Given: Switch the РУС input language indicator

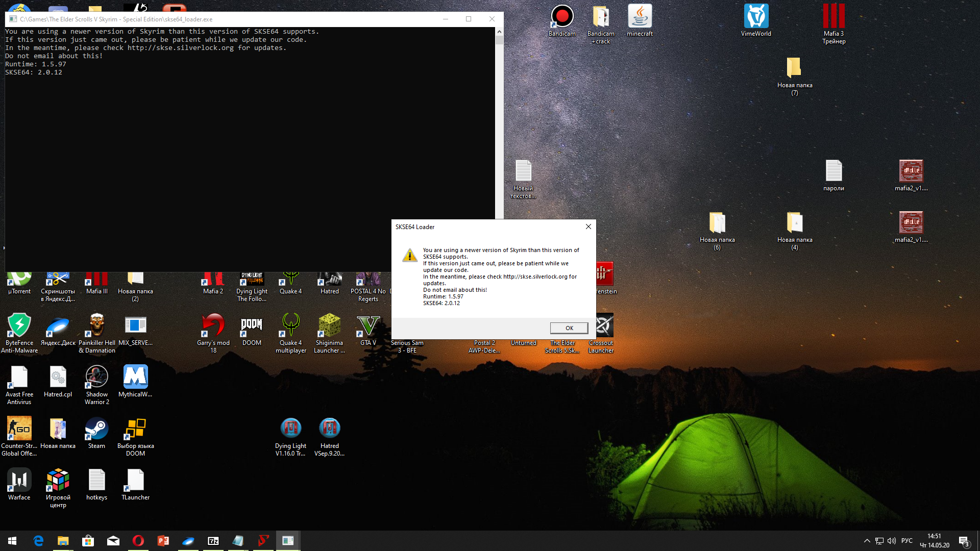Looking at the screenshot, I should click(906, 541).
